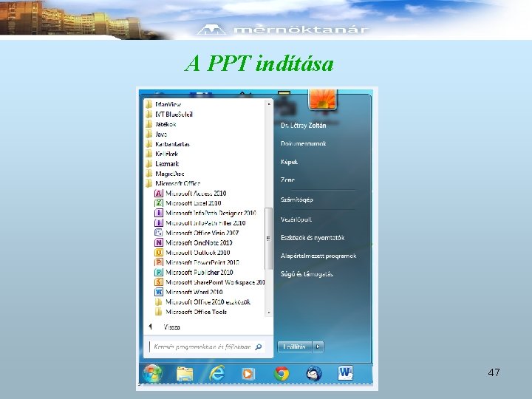Open Windows Media Player taskbar icon
Image resolution: width=532 pixels, height=399 pixels.
248,374
